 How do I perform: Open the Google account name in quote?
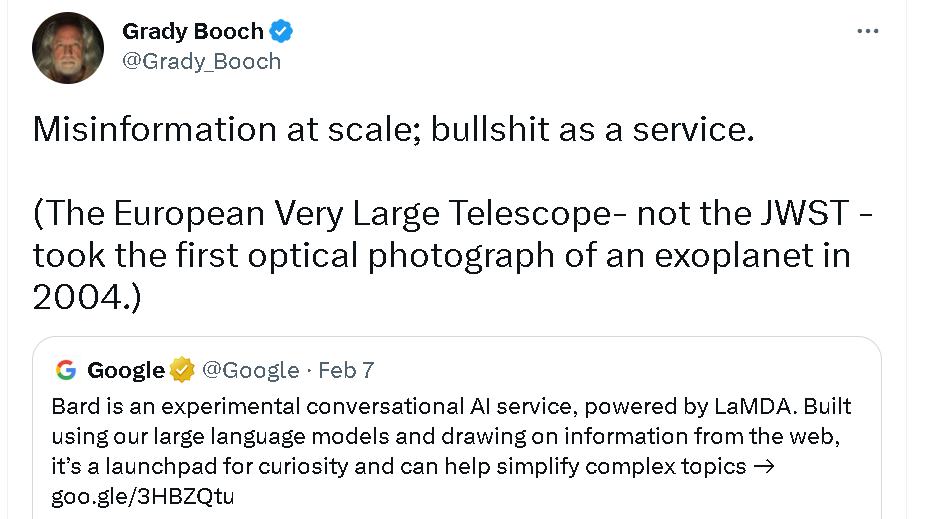[x=126, y=371]
